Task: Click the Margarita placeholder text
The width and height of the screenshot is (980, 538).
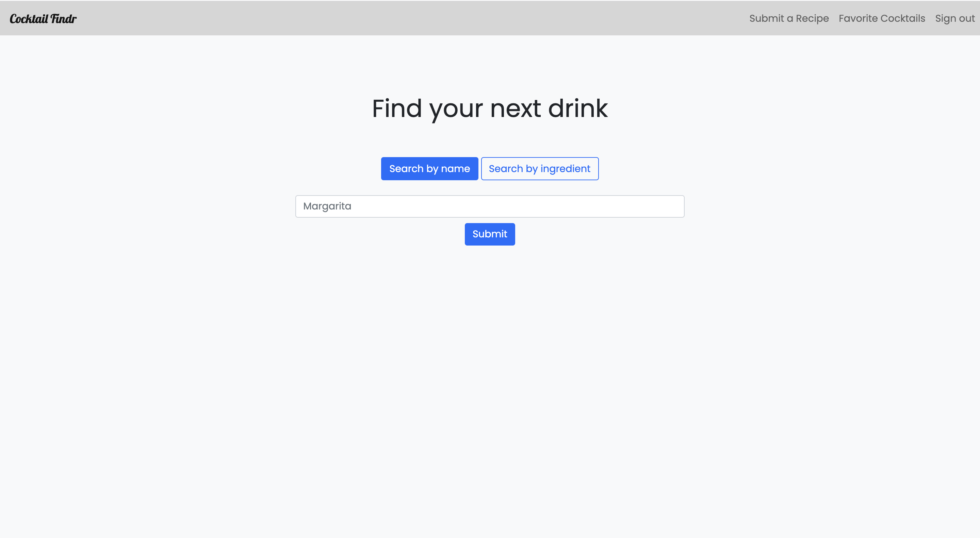Action: (x=327, y=206)
